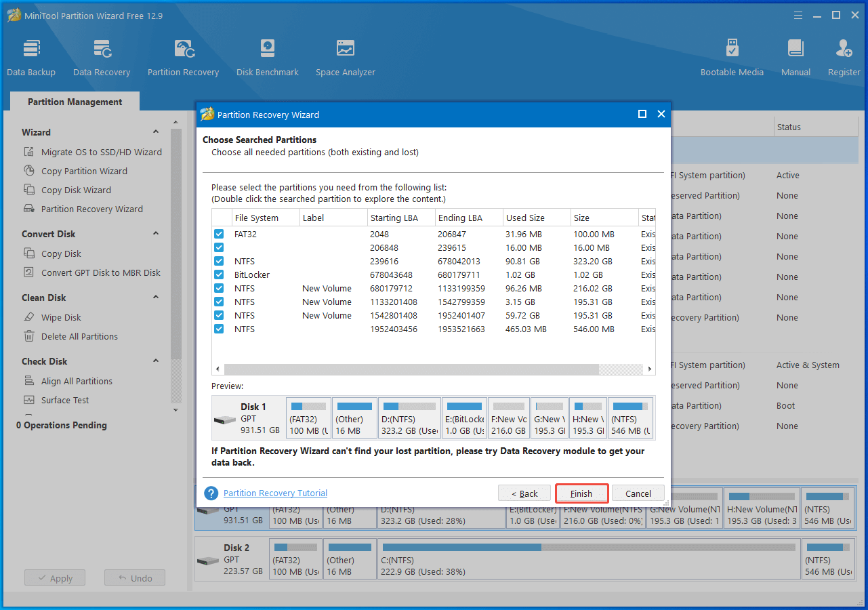Viewport: 868px width, 610px height.
Task: Uncheck the FAT32 partition checkbox
Action: [x=219, y=234]
